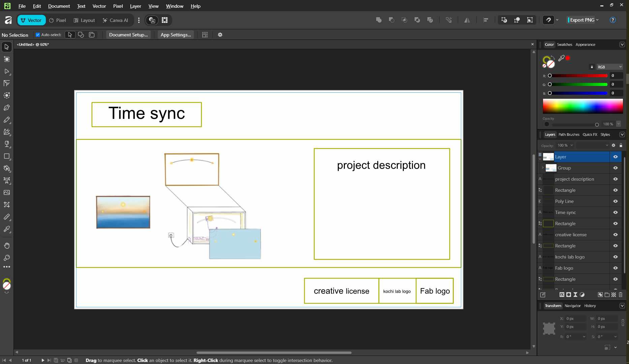Screen dimensions: 629x364
Task: Select the Zoom tool
Action: click(x=7, y=257)
